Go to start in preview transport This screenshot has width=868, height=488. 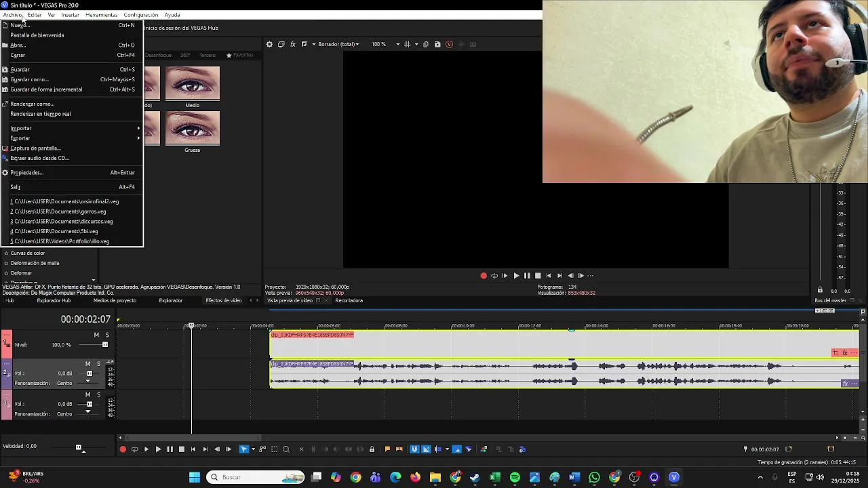549,276
